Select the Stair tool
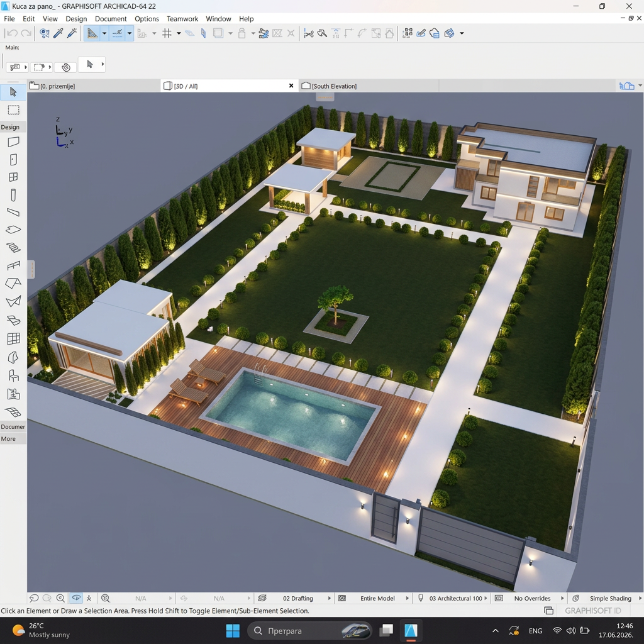This screenshot has height=644, width=644. coord(13,248)
